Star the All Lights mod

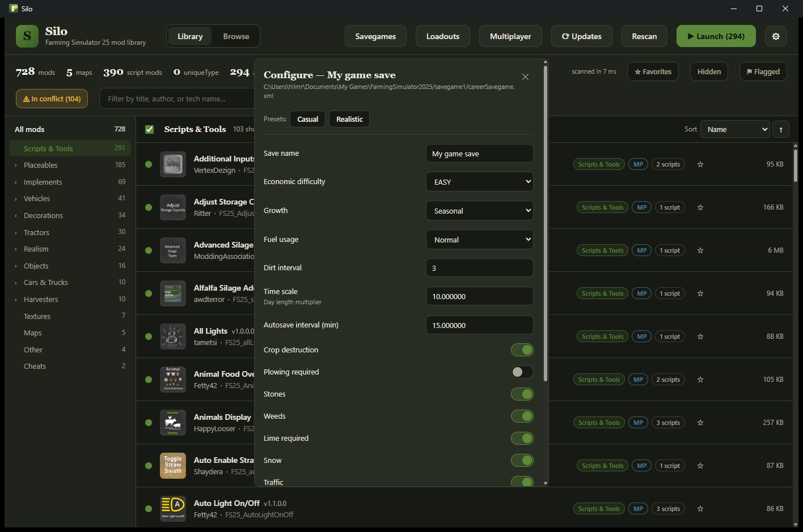[x=700, y=337]
